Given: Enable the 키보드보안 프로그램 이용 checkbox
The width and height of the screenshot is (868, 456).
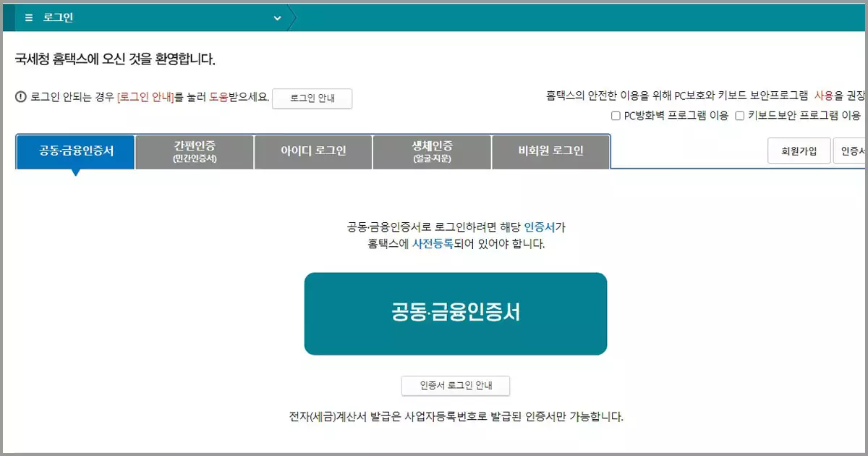Looking at the screenshot, I should pyautogui.click(x=741, y=116).
